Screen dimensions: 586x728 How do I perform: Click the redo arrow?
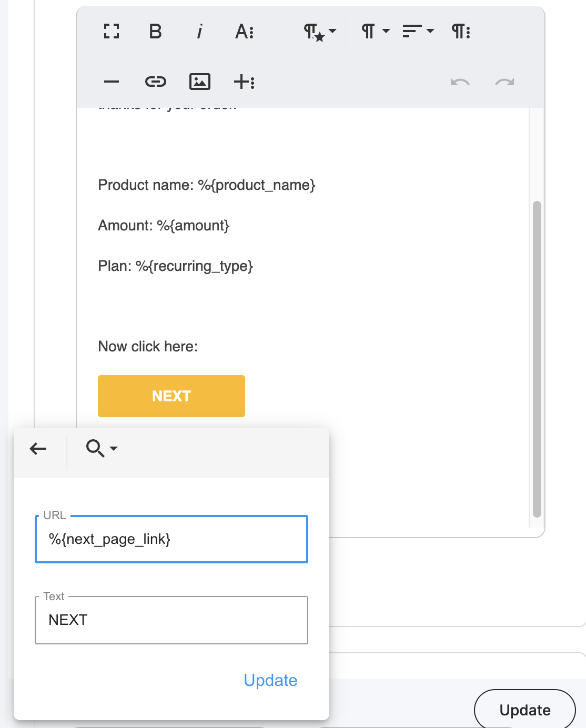pos(504,82)
